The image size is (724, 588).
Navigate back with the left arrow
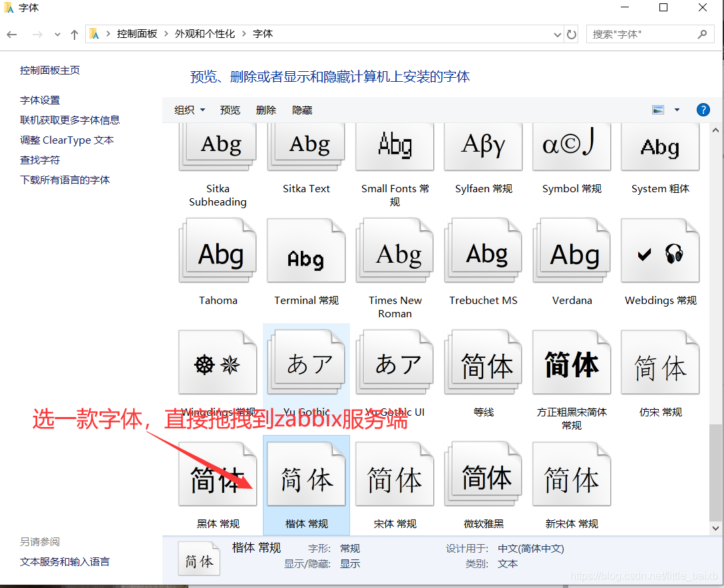pos(12,34)
